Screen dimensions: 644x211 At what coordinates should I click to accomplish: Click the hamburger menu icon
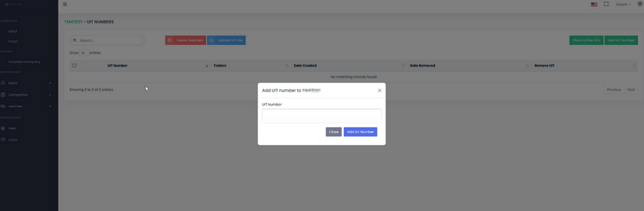pyautogui.click(x=65, y=4)
